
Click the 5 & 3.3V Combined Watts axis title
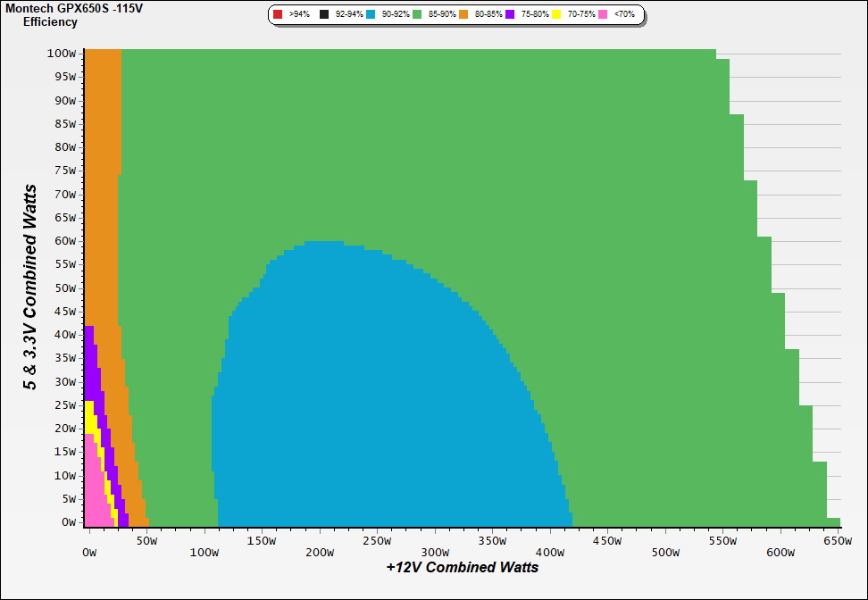click(31, 287)
